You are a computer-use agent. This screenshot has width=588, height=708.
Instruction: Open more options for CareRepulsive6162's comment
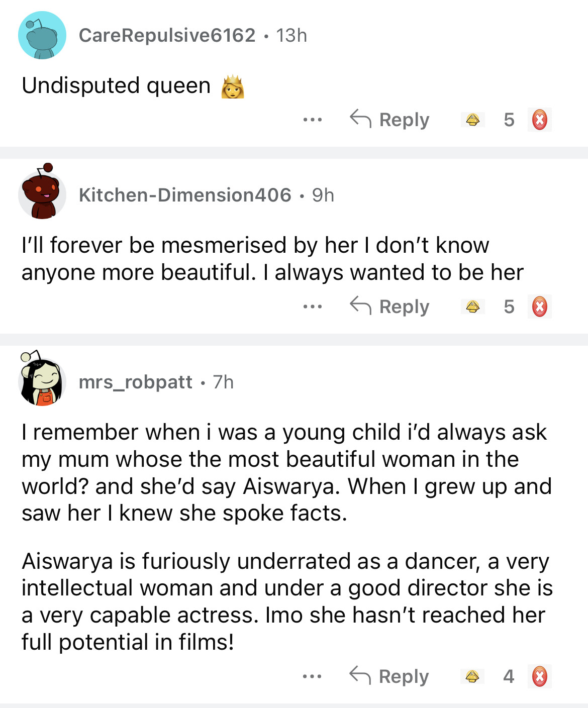click(312, 120)
